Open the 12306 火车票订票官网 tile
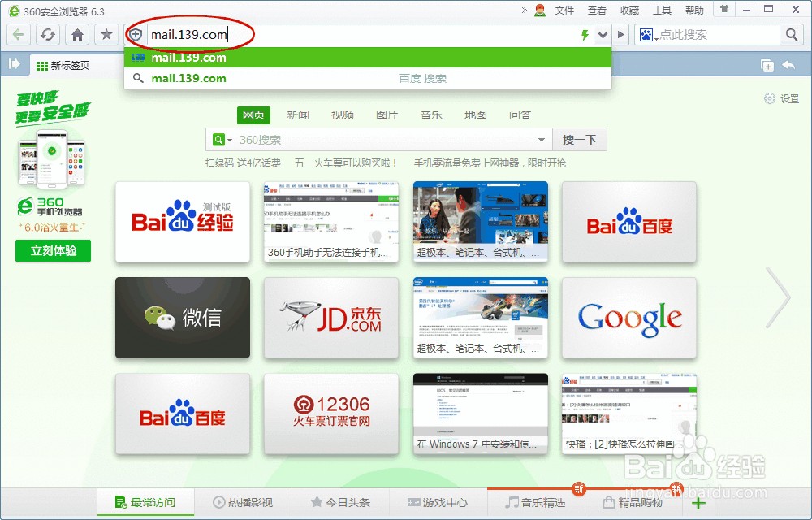The image size is (812, 520). [331, 414]
